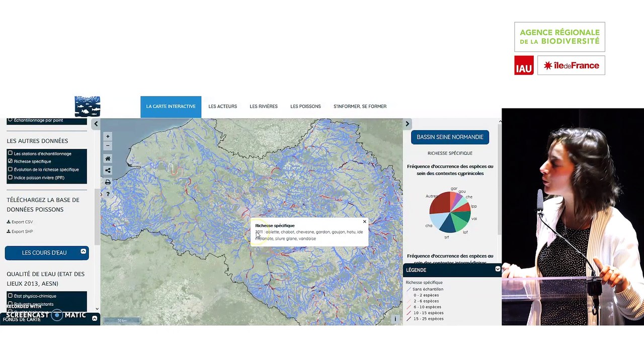Click 'Téléchargez la base de données poissons' heading

tap(43, 205)
